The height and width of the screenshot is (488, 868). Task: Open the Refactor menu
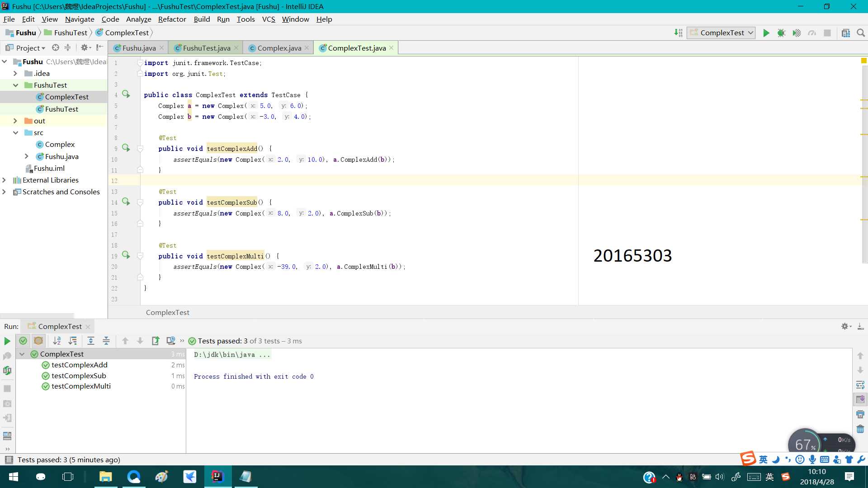172,19
